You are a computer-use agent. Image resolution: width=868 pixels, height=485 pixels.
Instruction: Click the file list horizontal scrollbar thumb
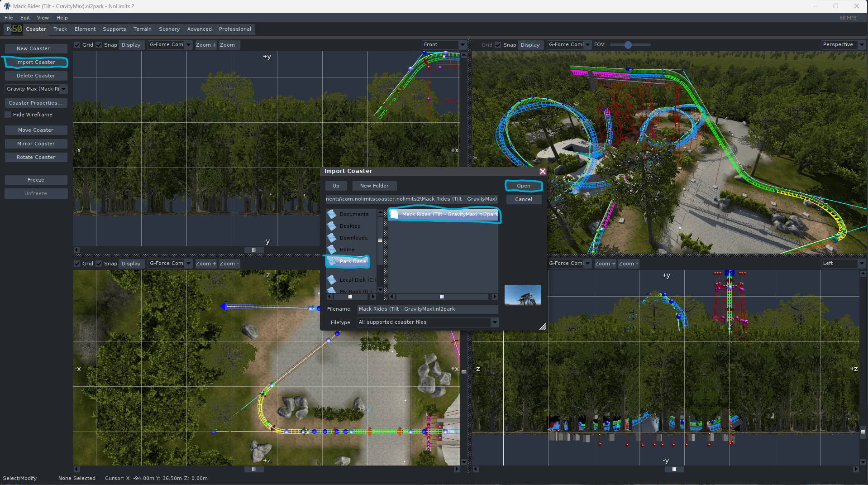442,297
